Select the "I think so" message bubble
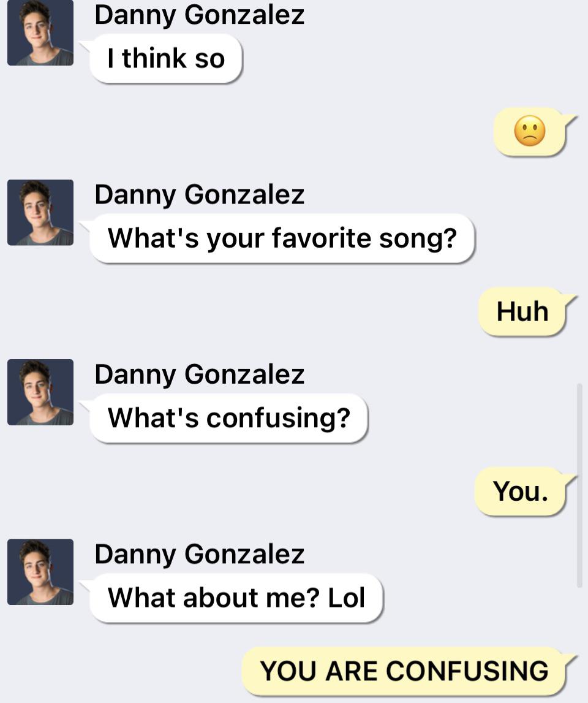 (x=166, y=59)
